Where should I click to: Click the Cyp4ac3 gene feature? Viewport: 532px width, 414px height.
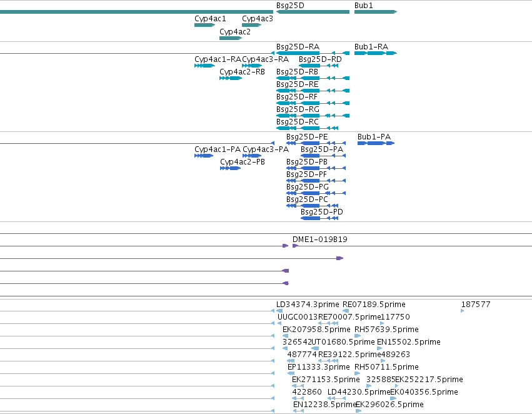tap(252, 25)
